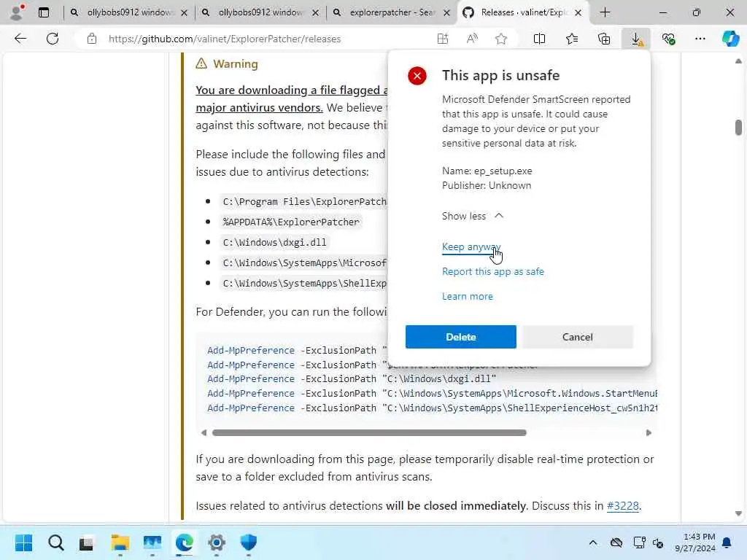Click the flagged file warning link text
Image resolution: width=747 pixels, height=560 pixels.
click(x=292, y=98)
